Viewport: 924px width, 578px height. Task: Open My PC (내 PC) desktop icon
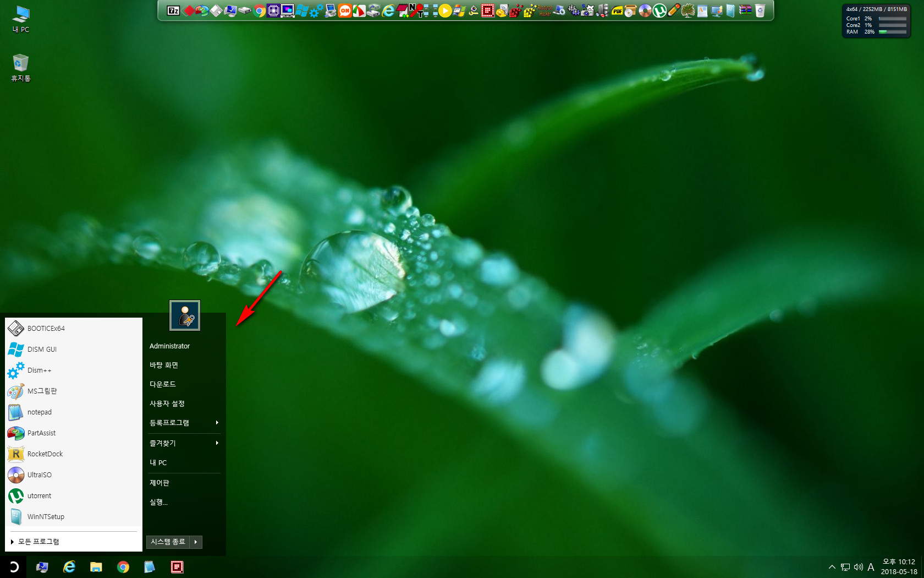click(21, 19)
